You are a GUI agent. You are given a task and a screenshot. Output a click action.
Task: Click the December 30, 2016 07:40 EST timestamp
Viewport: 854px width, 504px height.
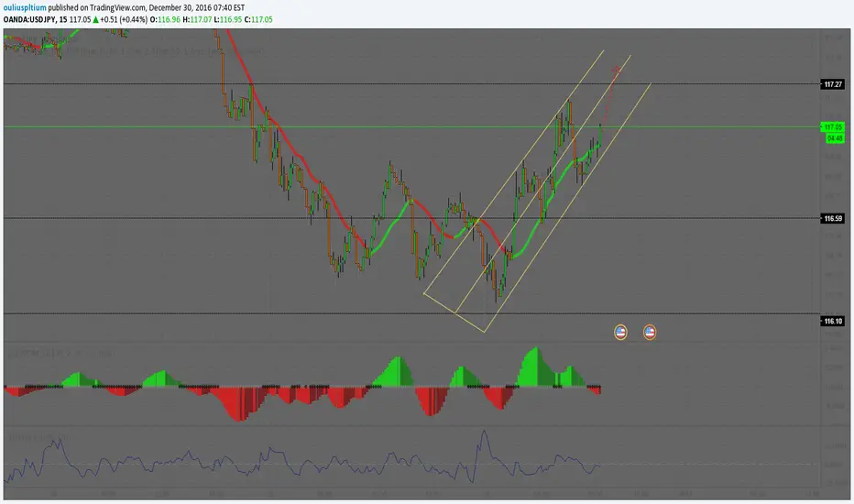tap(197, 8)
